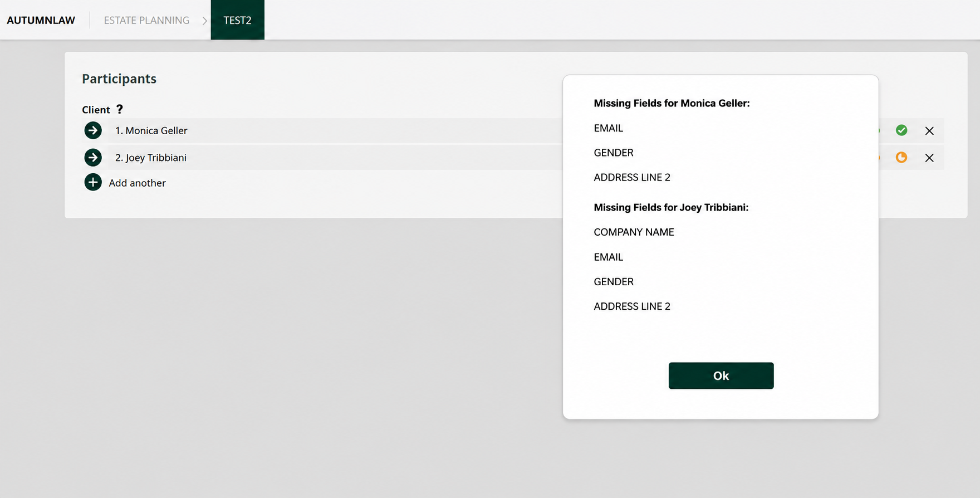
Task: Select the TEST2 tab
Action: pos(237,20)
